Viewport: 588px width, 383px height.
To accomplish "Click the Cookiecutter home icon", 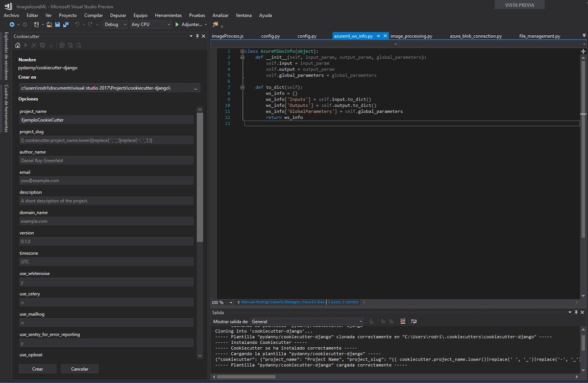I will (x=18, y=46).
